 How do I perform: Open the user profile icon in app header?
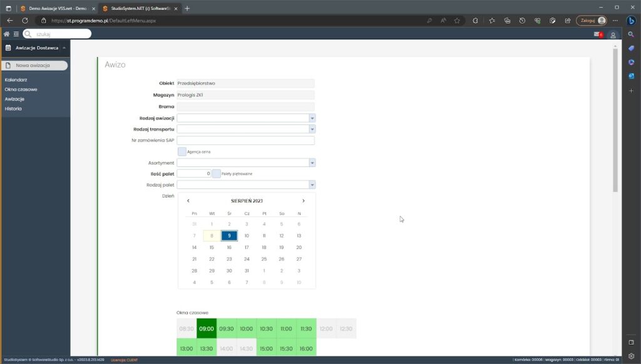click(x=613, y=34)
